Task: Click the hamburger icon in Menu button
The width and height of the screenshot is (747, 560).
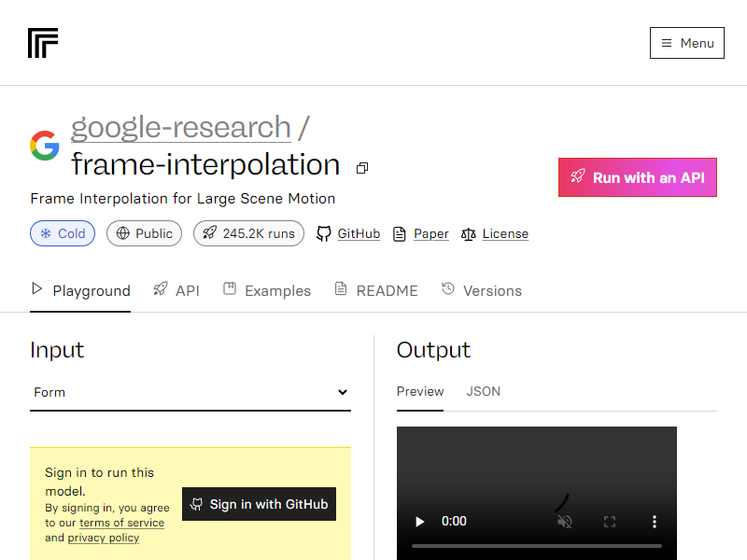Action: click(x=667, y=43)
